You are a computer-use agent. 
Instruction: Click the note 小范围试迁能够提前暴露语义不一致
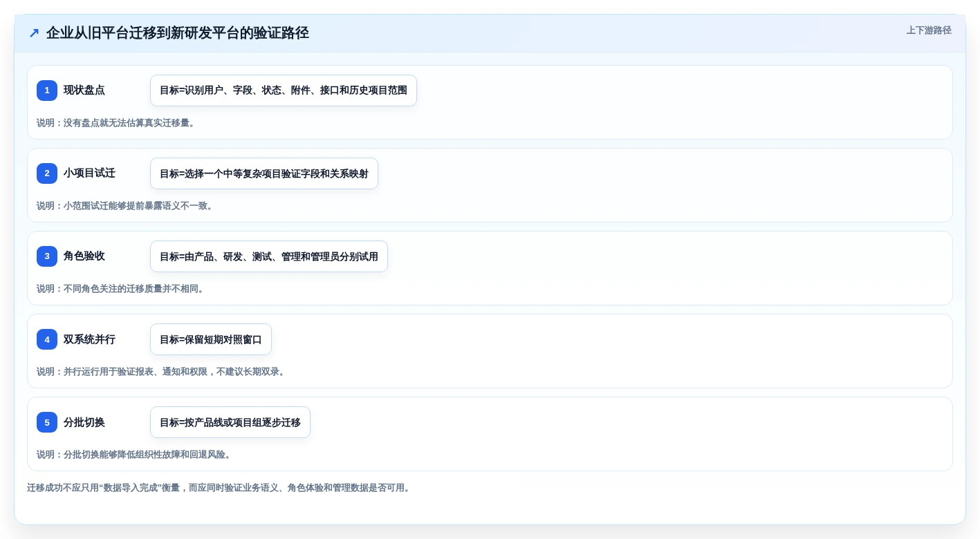tap(127, 206)
